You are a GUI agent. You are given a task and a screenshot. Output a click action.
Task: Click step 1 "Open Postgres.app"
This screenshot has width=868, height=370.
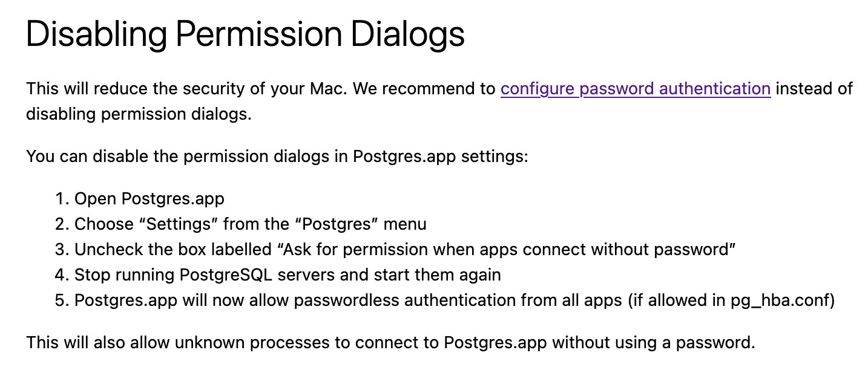(150, 199)
